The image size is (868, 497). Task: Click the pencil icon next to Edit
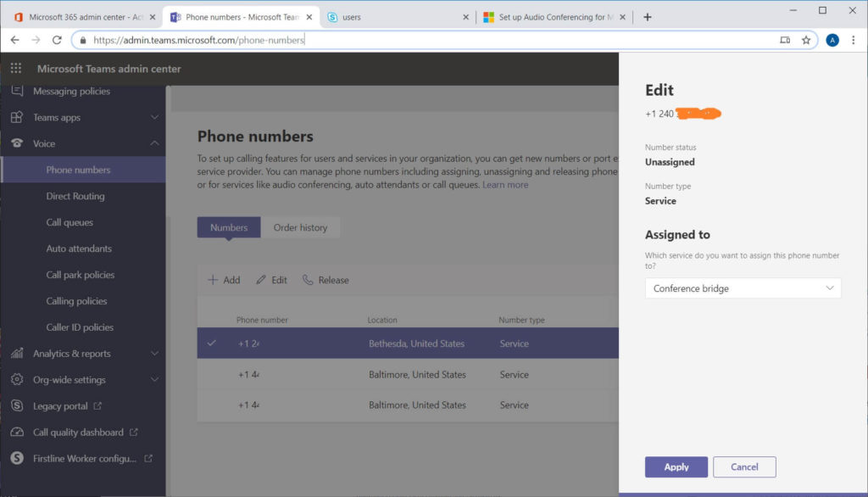pyautogui.click(x=261, y=280)
